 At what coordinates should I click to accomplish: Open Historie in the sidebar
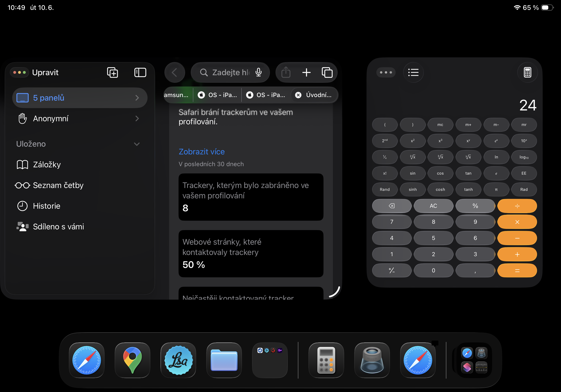(47, 206)
